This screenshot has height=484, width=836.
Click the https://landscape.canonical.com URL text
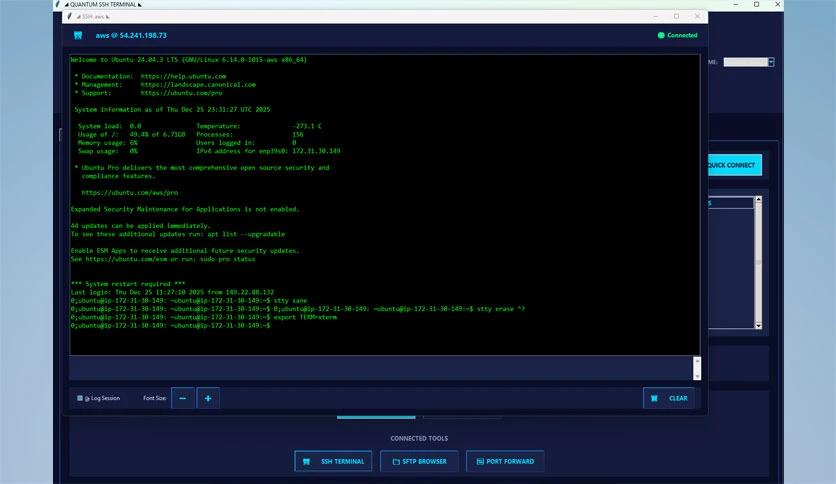(x=198, y=85)
